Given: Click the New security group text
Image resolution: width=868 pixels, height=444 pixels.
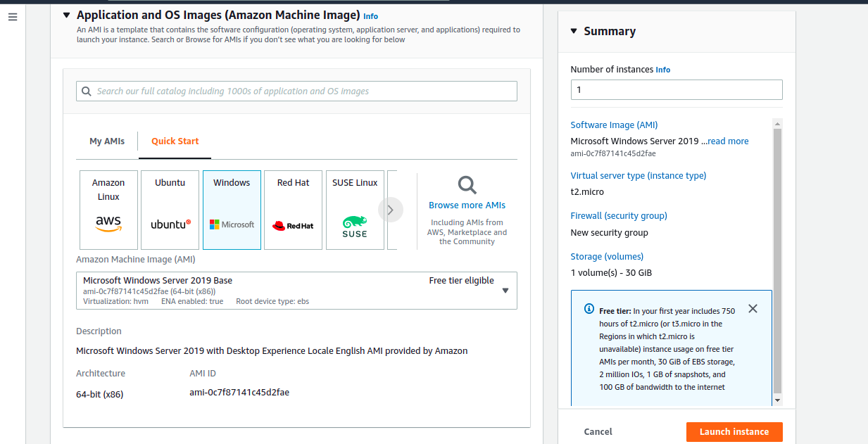Looking at the screenshot, I should click(x=609, y=233).
